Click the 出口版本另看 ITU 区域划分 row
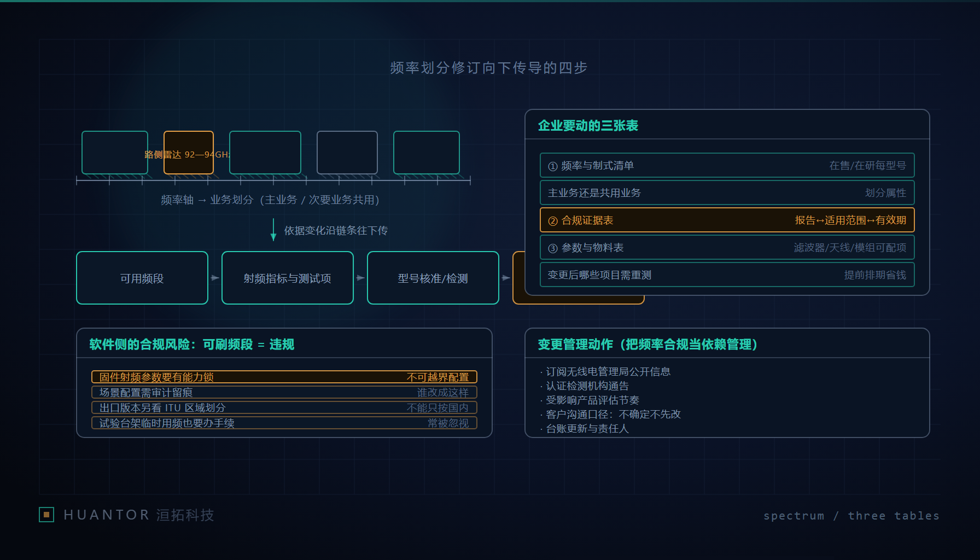 [x=284, y=407]
